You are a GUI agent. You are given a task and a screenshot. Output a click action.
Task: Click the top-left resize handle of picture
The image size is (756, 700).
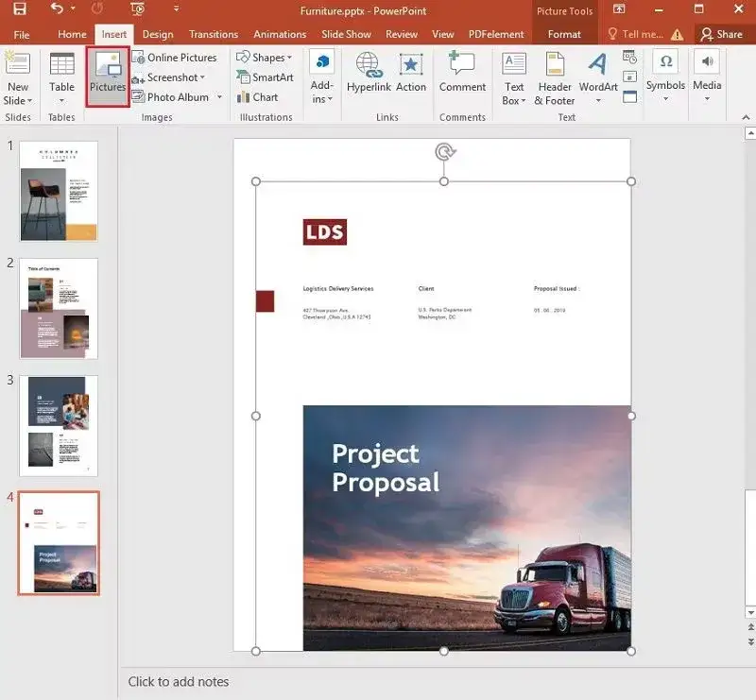(256, 181)
